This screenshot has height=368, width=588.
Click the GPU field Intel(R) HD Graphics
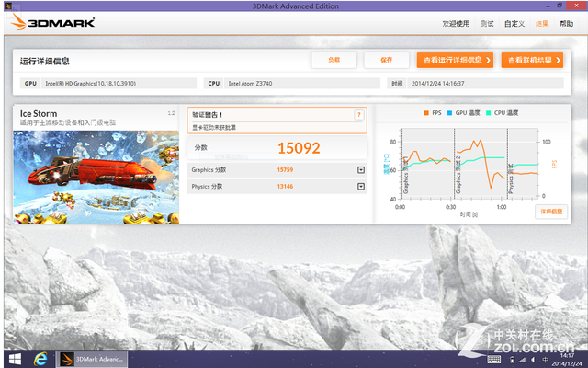[119, 84]
